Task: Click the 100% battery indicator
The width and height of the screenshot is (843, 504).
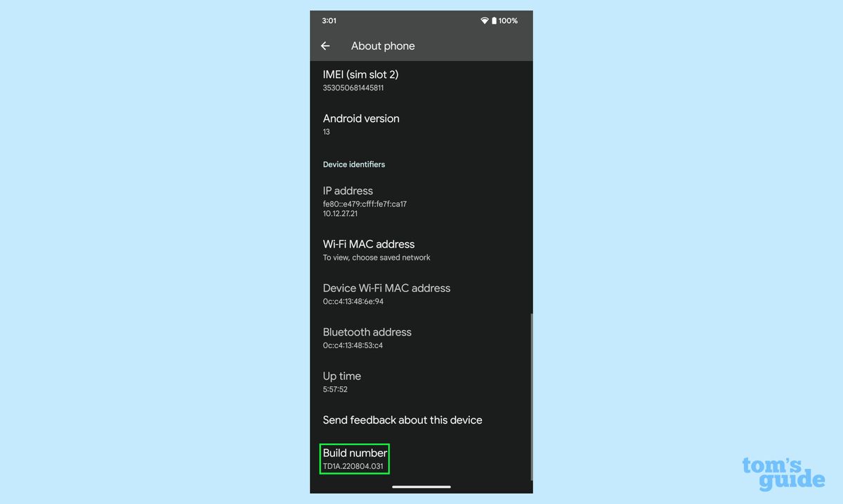Action: [507, 20]
